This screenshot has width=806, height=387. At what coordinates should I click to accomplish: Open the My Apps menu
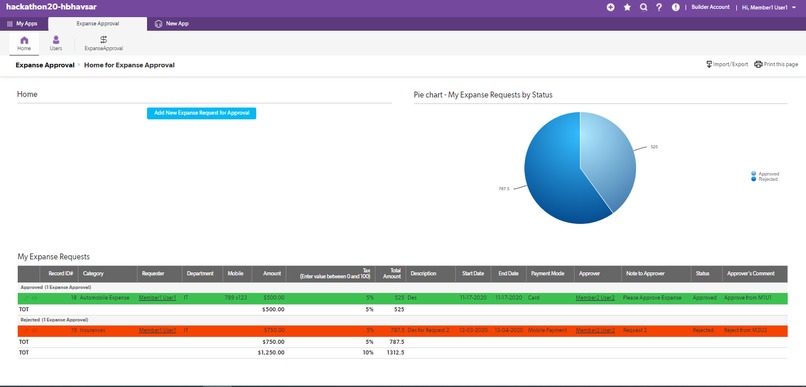click(22, 24)
